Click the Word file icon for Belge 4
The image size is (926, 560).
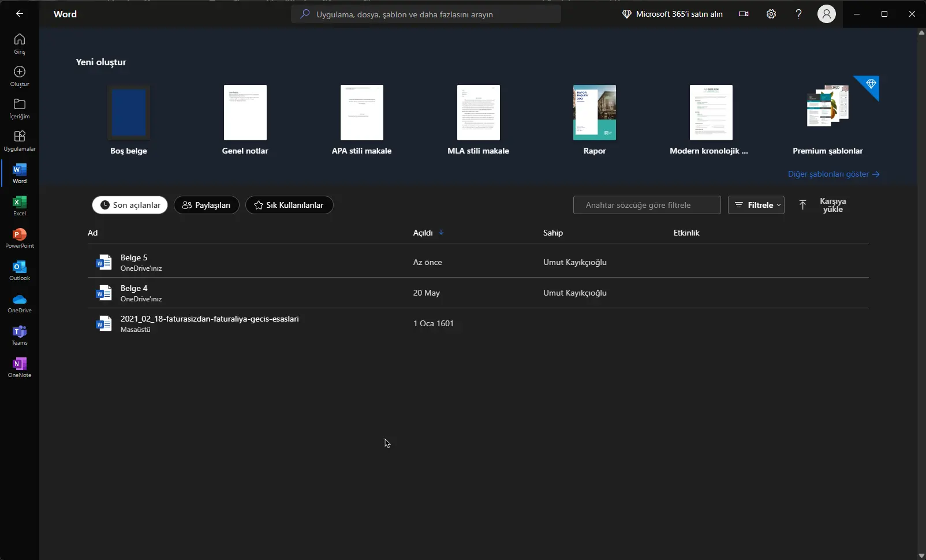(104, 293)
